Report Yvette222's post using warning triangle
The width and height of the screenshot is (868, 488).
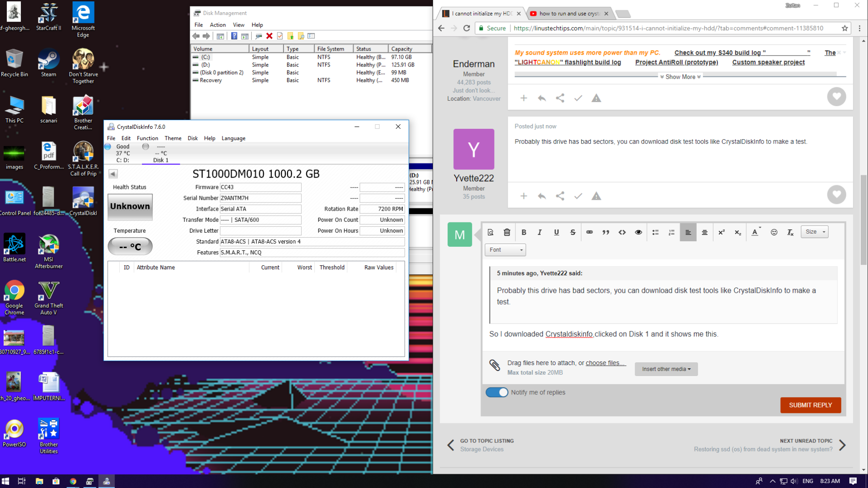(x=596, y=196)
